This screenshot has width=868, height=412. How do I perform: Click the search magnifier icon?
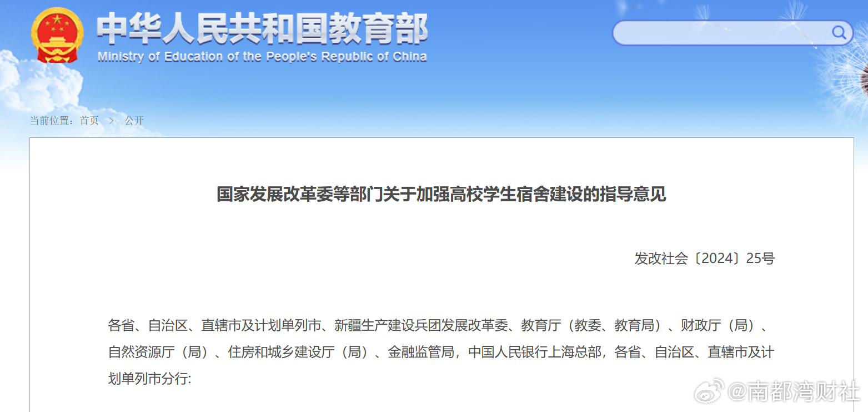[838, 32]
